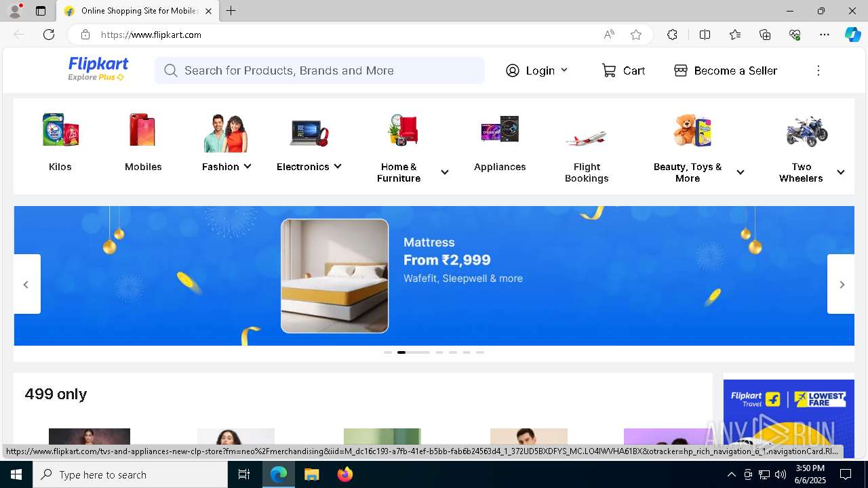
Task: Open browser Extensions puzzle icon
Action: click(x=672, y=35)
